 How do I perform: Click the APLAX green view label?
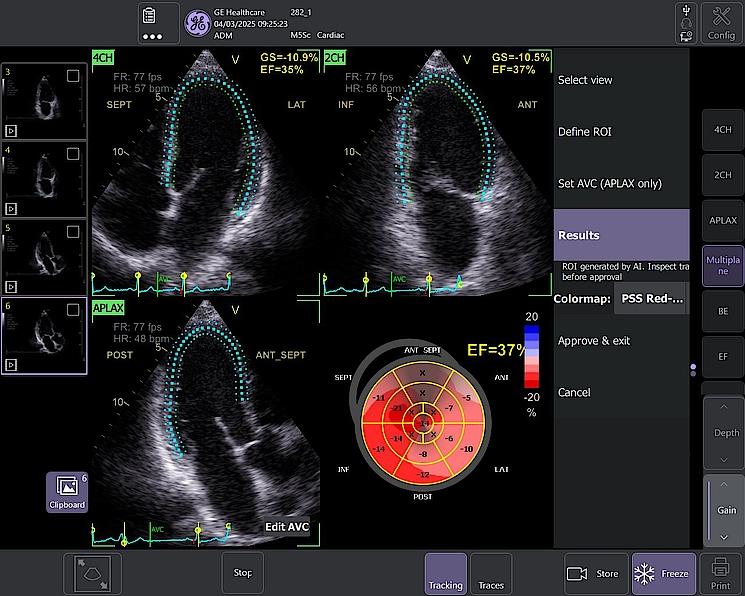pos(108,308)
